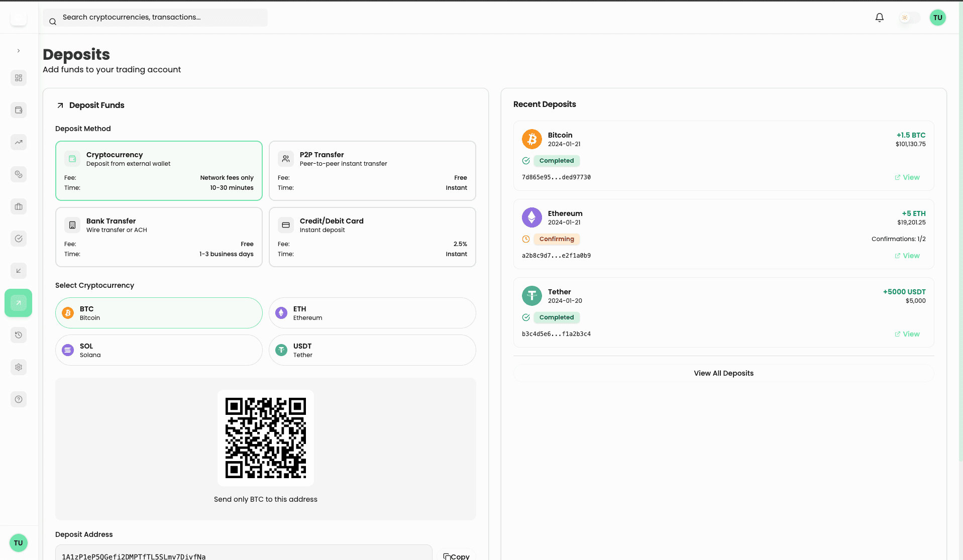Select Bank Transfer as deposit method
This screenshot has height=560, width=963.
tap(159, 237)
